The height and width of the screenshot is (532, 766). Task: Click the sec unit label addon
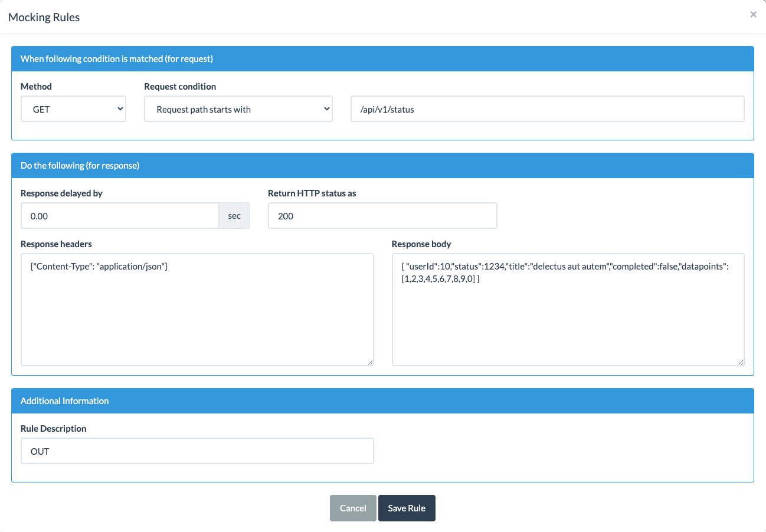(x=234, y=216)
